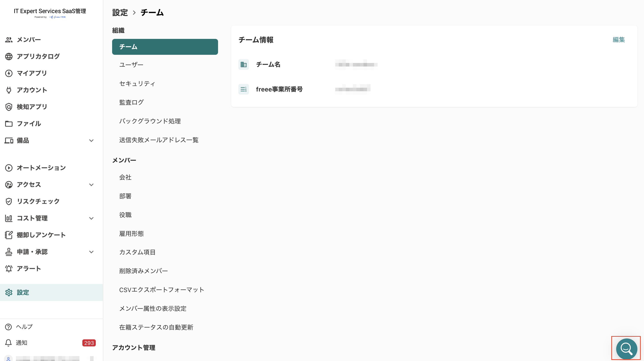
Task: Click the オートメーション play-circle icon
Action: 9,168
